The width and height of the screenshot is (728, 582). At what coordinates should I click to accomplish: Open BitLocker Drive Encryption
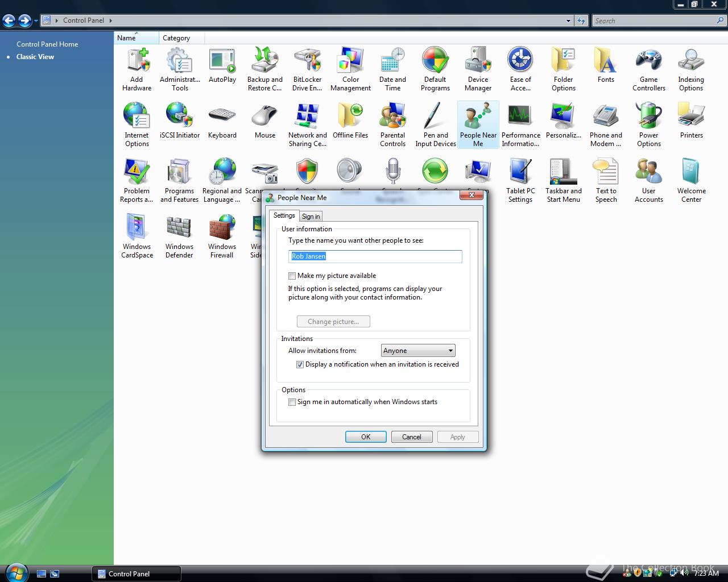(x=307, y=69)
